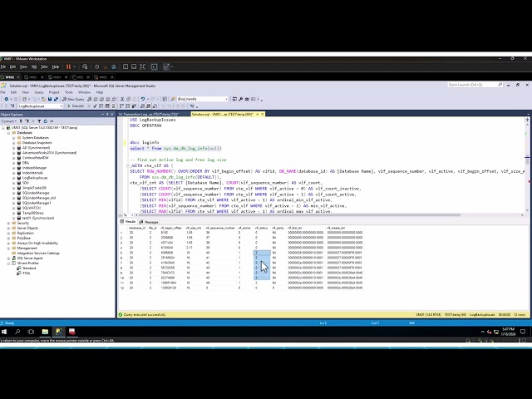
Task: Click row 12 header in results grid
Action: coord(122,288)
